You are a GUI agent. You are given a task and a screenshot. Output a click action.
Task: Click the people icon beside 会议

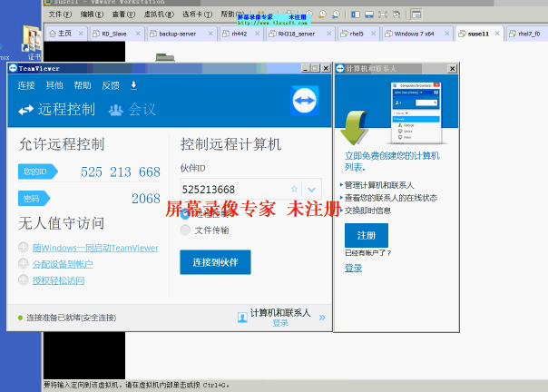(x=116, y=110)
